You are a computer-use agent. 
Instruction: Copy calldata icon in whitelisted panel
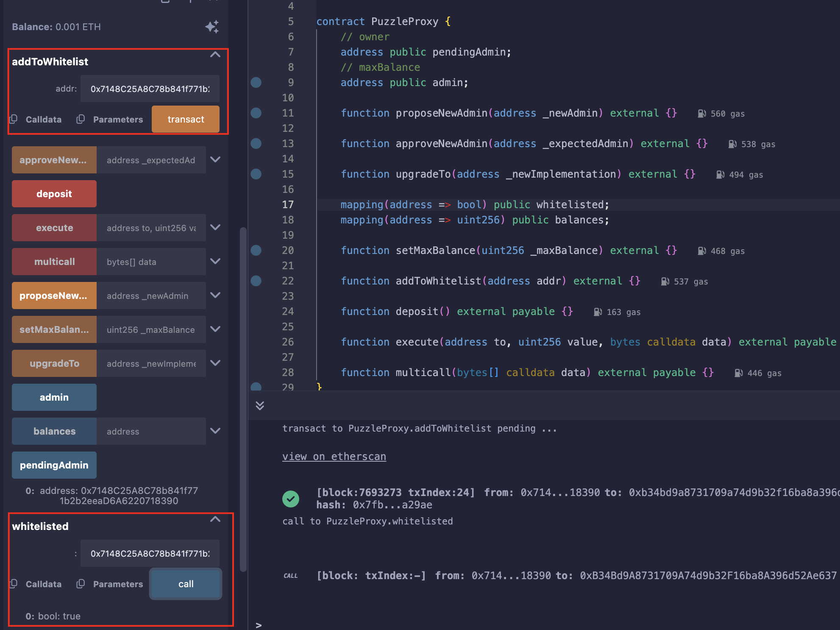click(14, 584)
